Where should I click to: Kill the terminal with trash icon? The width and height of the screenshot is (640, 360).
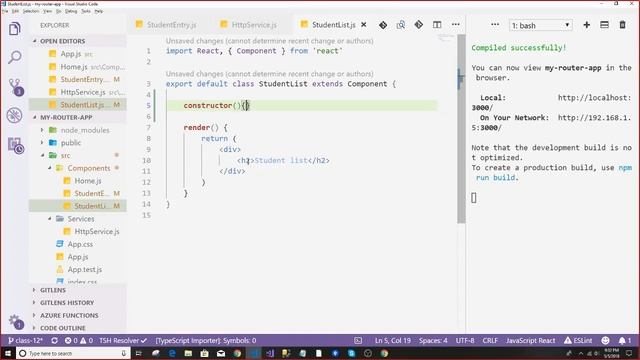[622, 25]
